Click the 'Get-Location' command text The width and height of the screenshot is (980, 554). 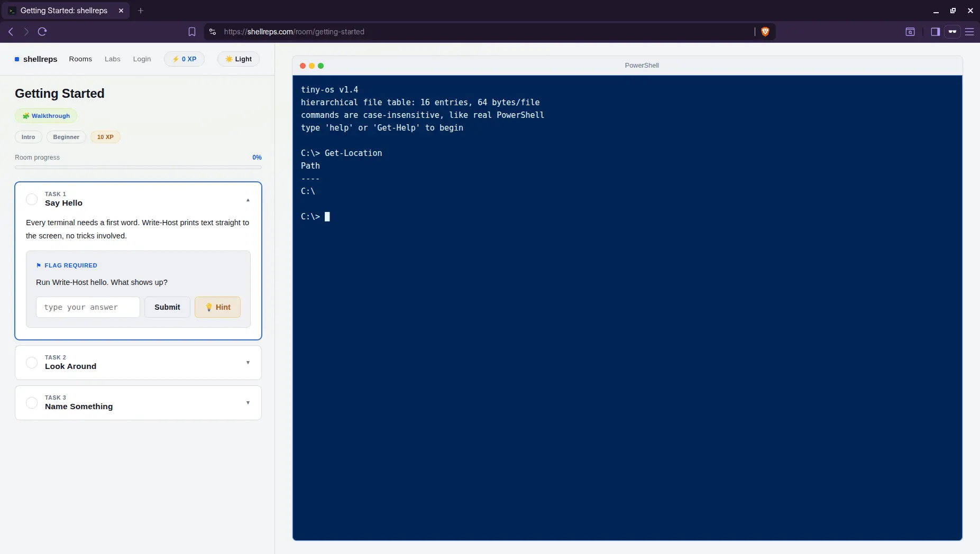pos(353,153)
